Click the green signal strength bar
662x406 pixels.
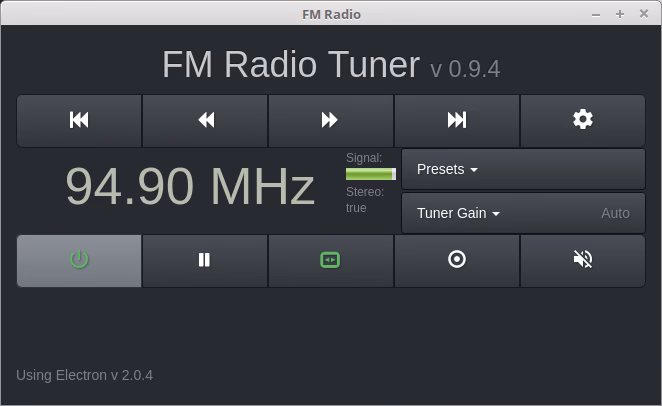click(371, 174)
